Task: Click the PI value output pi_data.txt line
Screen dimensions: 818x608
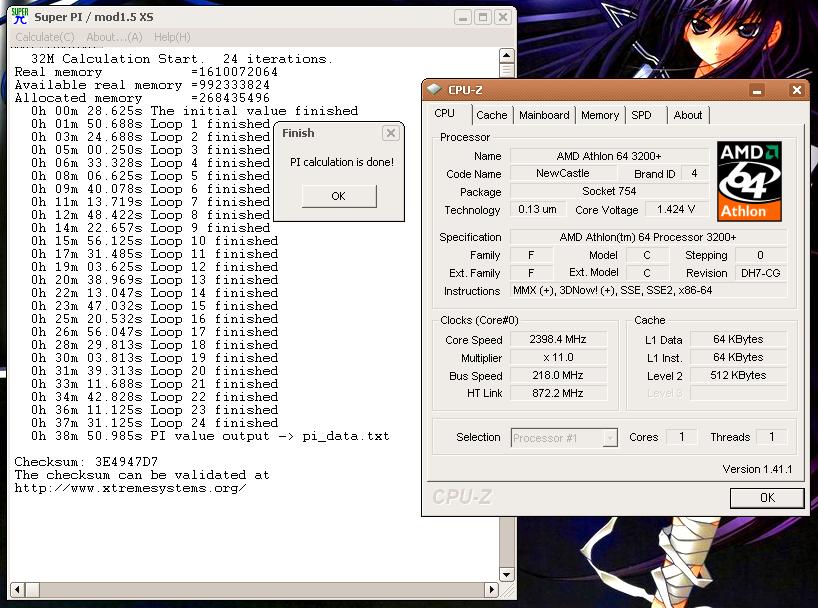Action: coord(210,436)
